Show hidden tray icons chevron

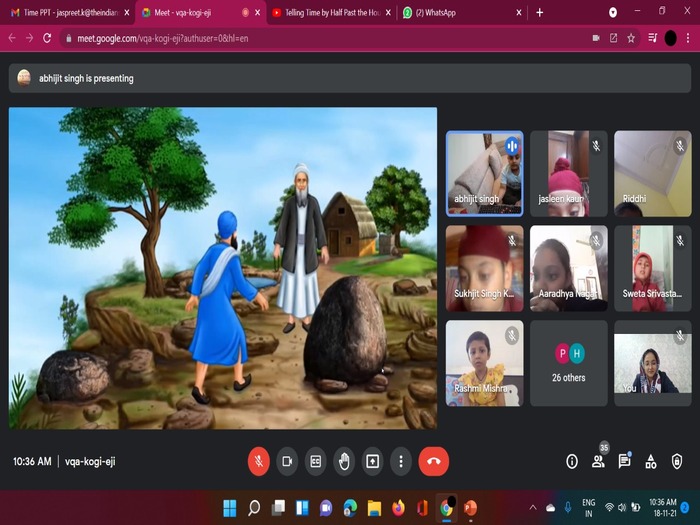(533, 508)
